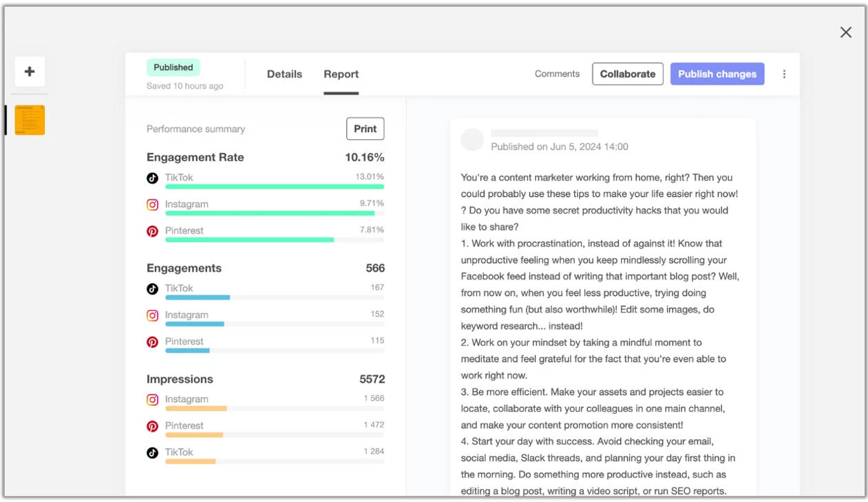Click the 5572 impressions total
The width and height of the screenshot is (868, 502).
[372, 379]
